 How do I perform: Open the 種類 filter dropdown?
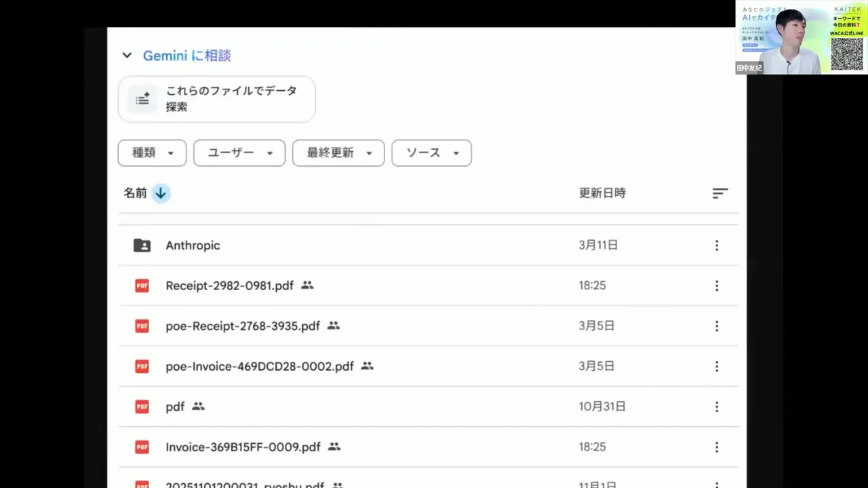(151, 152)
